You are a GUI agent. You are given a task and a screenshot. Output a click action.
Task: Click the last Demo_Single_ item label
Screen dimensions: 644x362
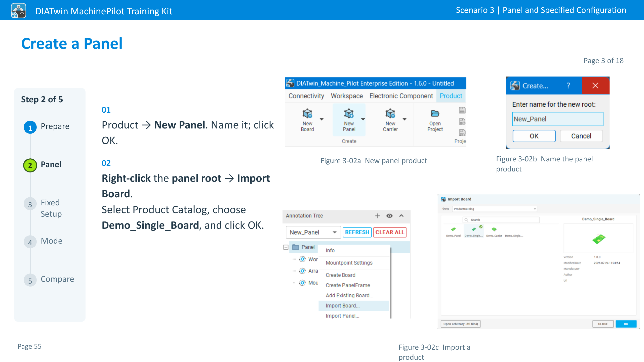tap(514, 236)
